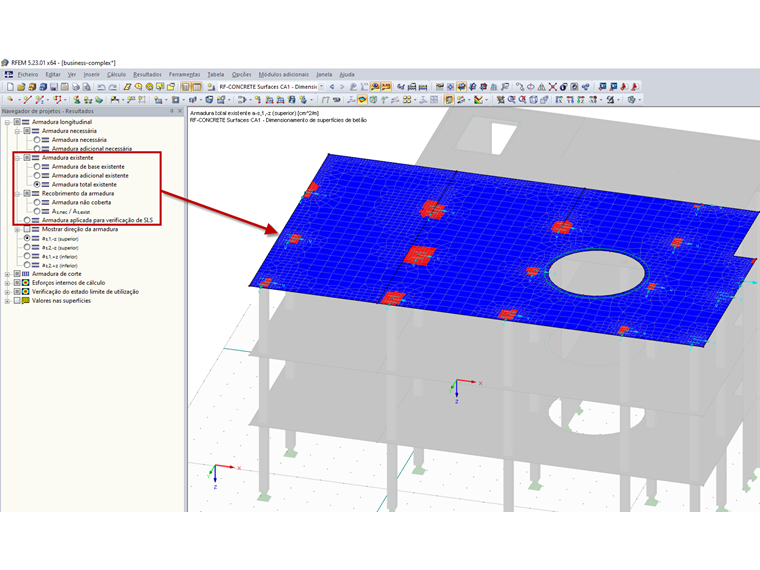760x570 pixels.
Task: Click the rainbow color scale icon
Action: point(478,99)
